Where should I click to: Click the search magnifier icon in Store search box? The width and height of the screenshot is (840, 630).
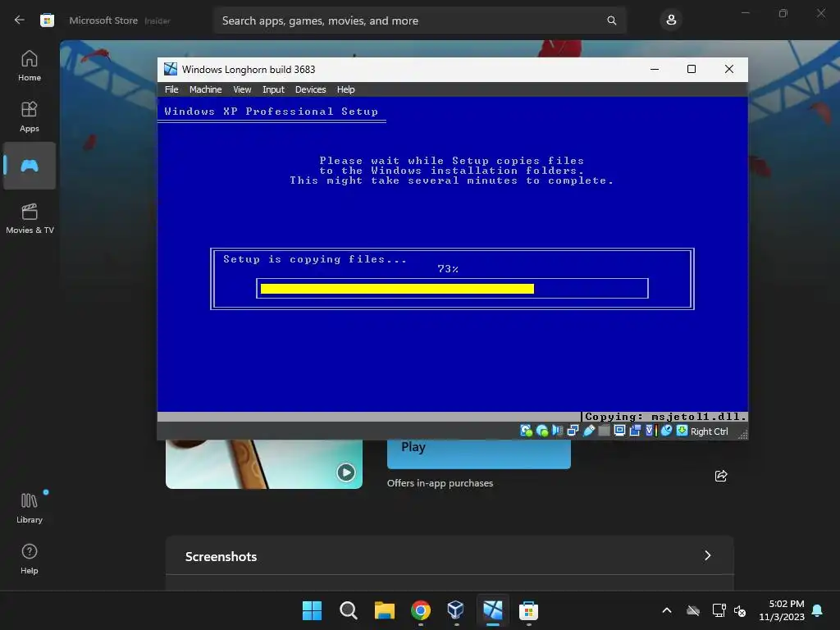[x=611, y=21]
